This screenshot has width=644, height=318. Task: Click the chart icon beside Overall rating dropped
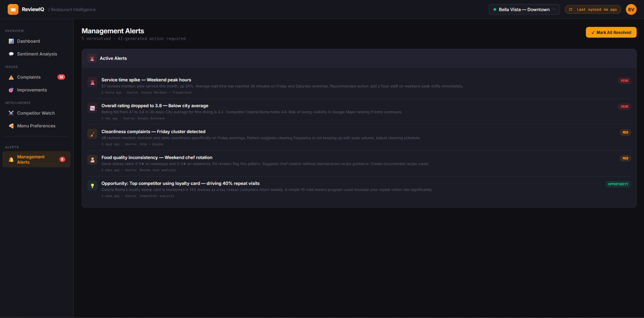[93, 108]
